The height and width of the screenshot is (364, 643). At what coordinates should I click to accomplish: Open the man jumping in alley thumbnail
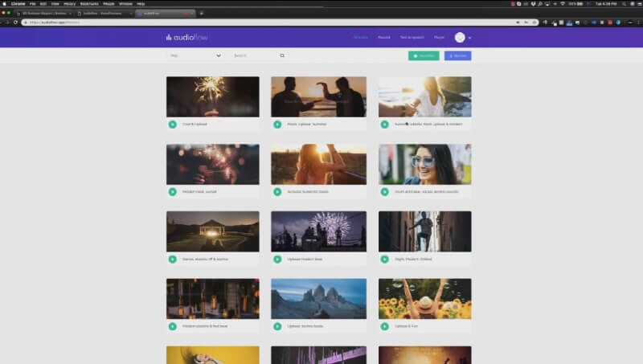pos(425,231)
